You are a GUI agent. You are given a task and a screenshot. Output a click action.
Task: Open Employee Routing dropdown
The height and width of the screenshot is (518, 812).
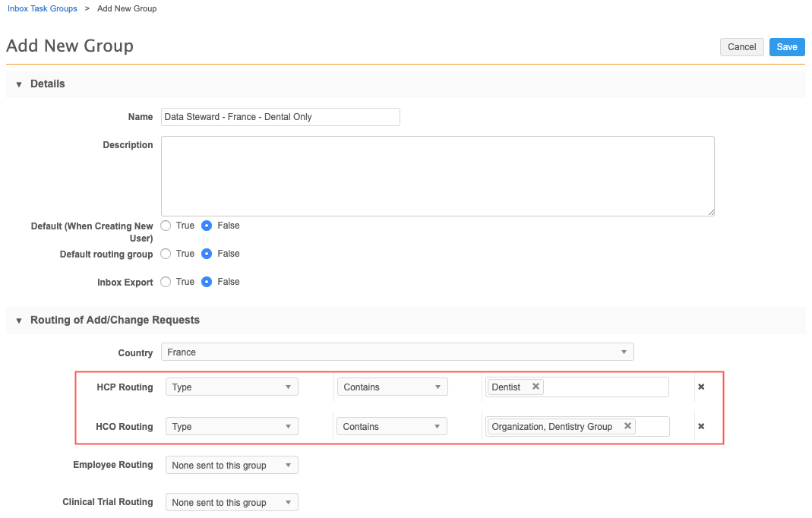pos(232,466)
